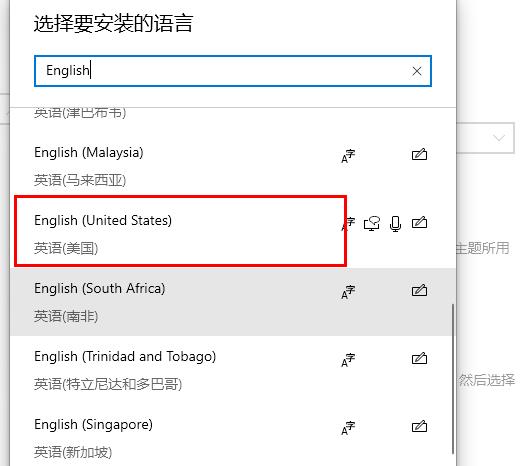The image size is (522, 466).
Task: Open the dropdown in the background settings window
Action: (x=485, y=138)
